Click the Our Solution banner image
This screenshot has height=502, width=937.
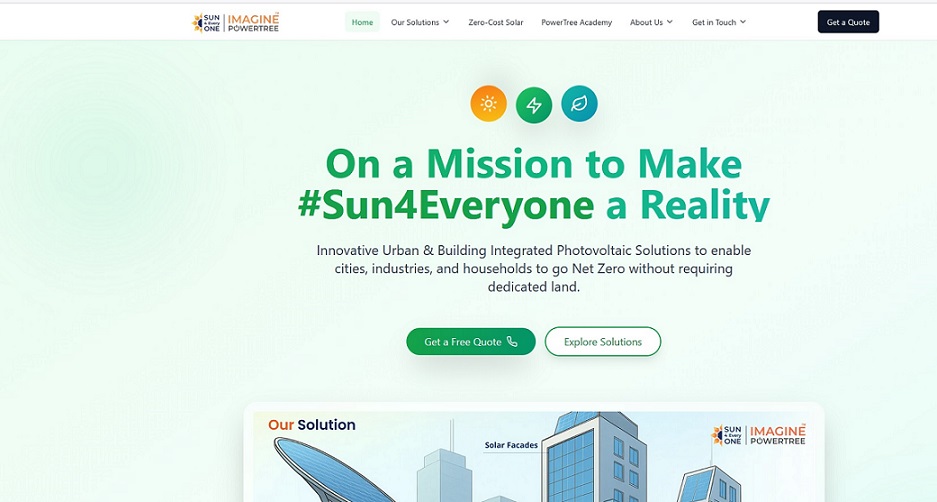534,456
